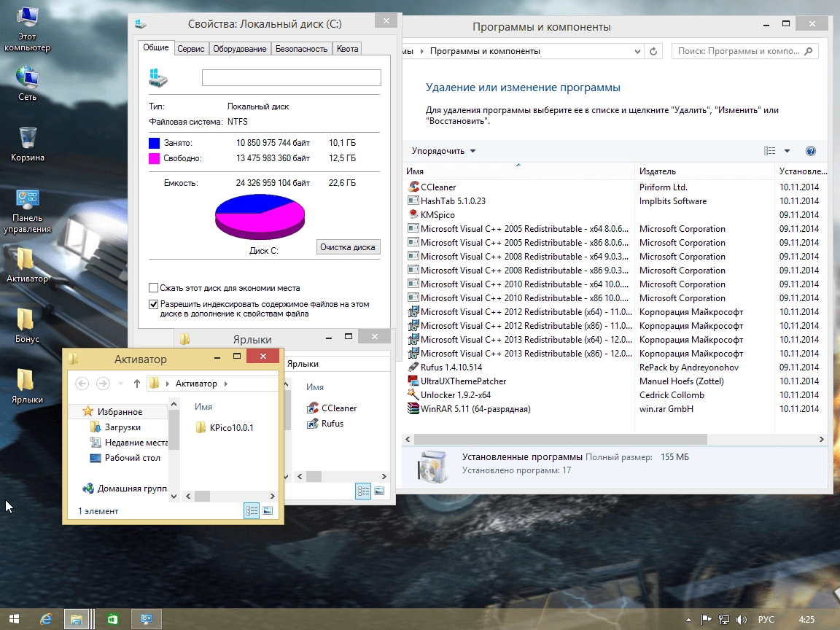Select Недавние места in Активатор sidebar

[128, 443]
